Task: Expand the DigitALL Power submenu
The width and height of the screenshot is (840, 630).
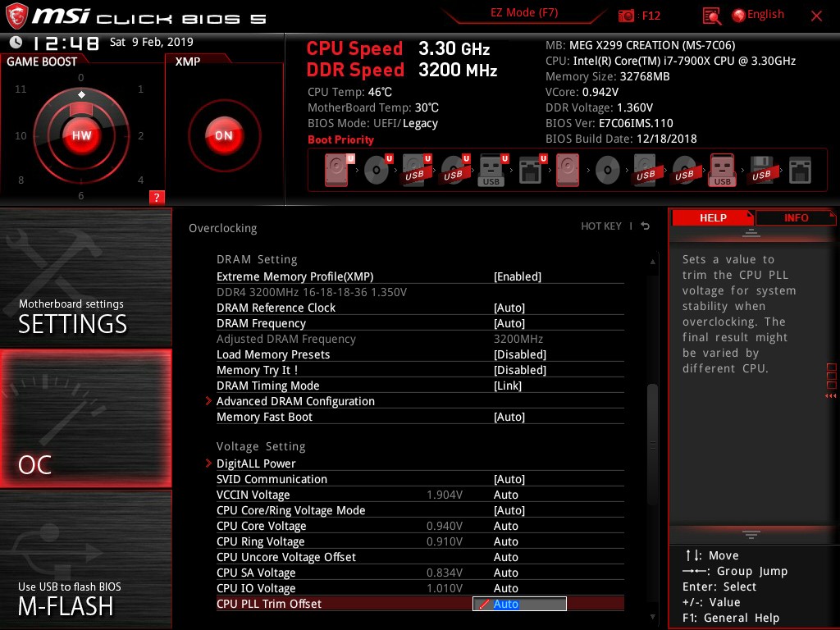Action: 256,463
